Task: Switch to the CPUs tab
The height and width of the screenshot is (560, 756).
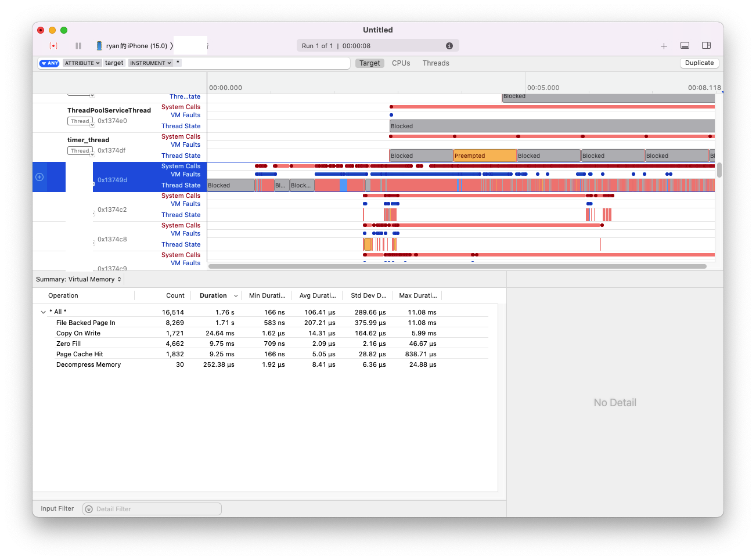Action: 401,63
